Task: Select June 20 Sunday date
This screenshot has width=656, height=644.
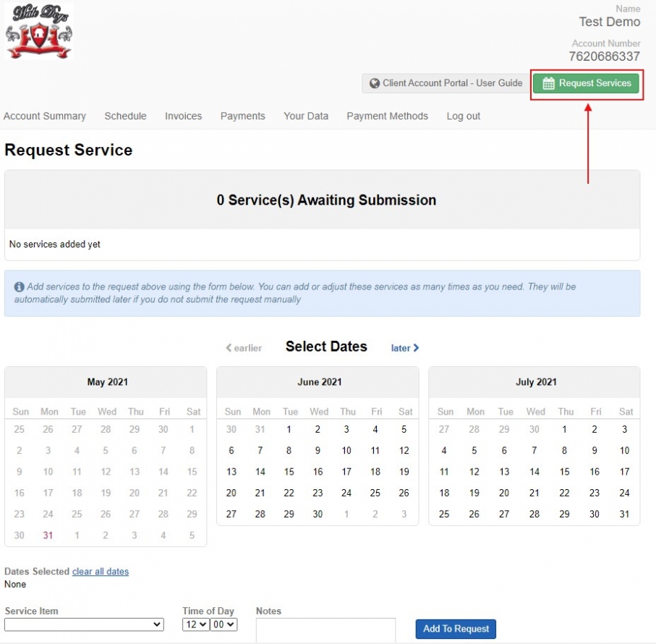Action: point(231,493)
